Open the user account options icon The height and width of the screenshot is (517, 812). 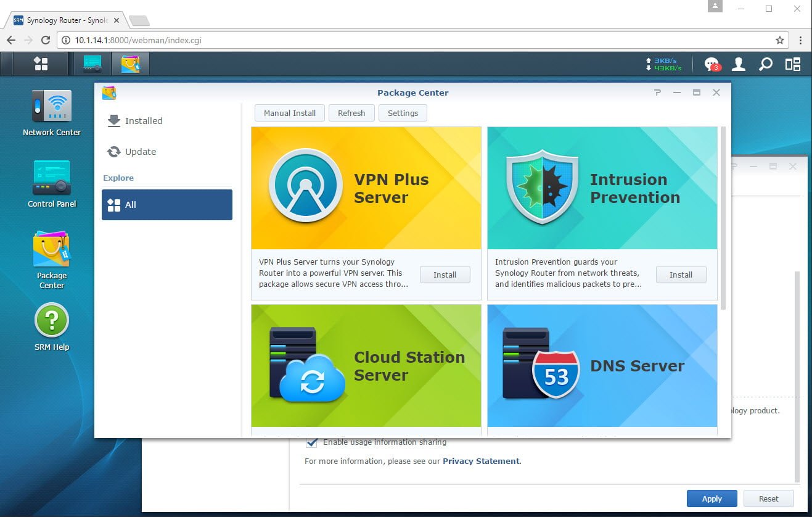(x=739, y=64)
